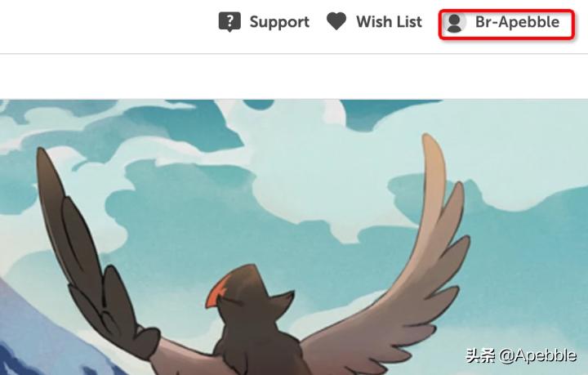This screenshot has height=375, width=588.
Task: Click the flying bird banner image
Action: click(294, 237)
